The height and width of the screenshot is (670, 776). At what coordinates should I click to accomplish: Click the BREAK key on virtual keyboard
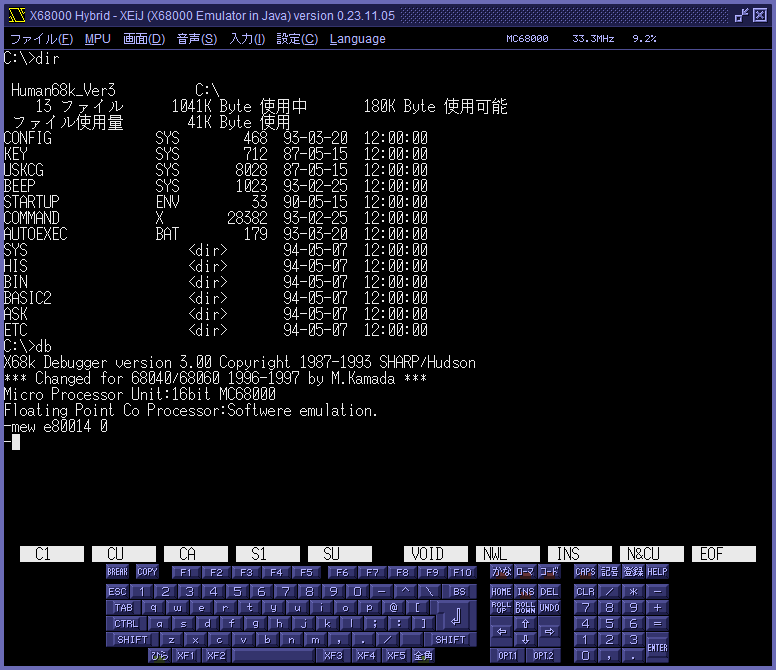117,572
